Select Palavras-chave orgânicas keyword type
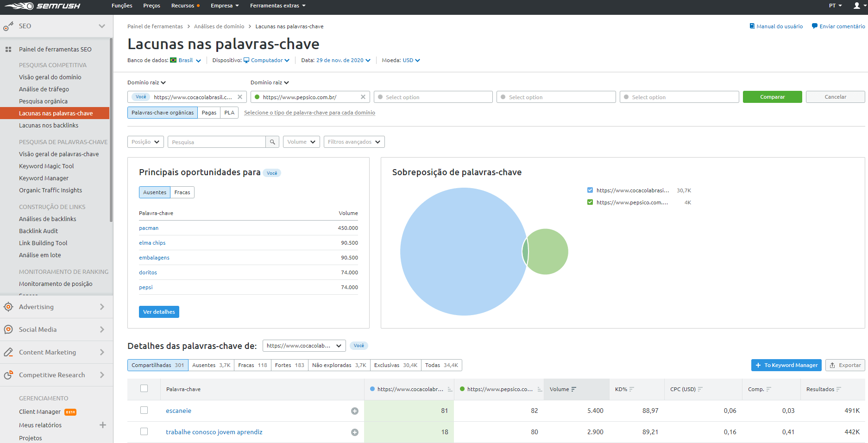The width and height of the screenshot is (868, 443). [163, 113]
